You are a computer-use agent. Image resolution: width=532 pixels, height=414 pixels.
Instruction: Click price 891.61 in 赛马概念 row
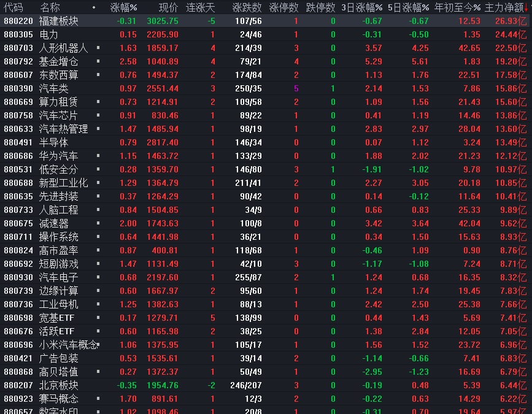point(165,399)
